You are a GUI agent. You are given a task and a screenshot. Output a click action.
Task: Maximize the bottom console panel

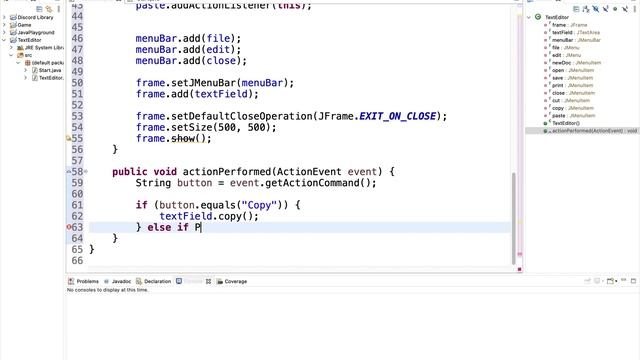point(633,281)
